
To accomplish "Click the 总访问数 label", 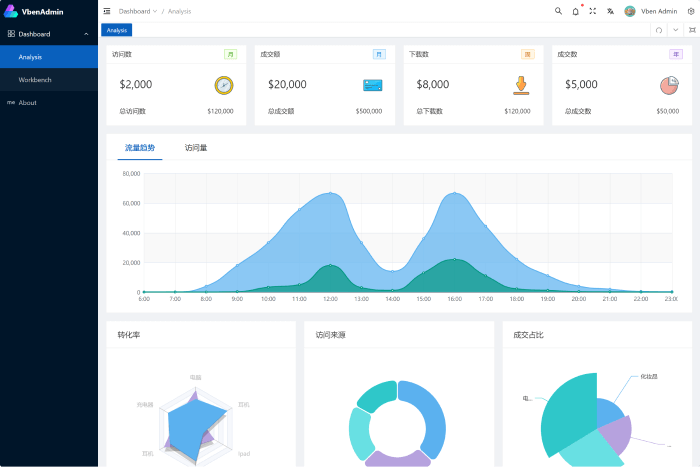I will point(133,111).
